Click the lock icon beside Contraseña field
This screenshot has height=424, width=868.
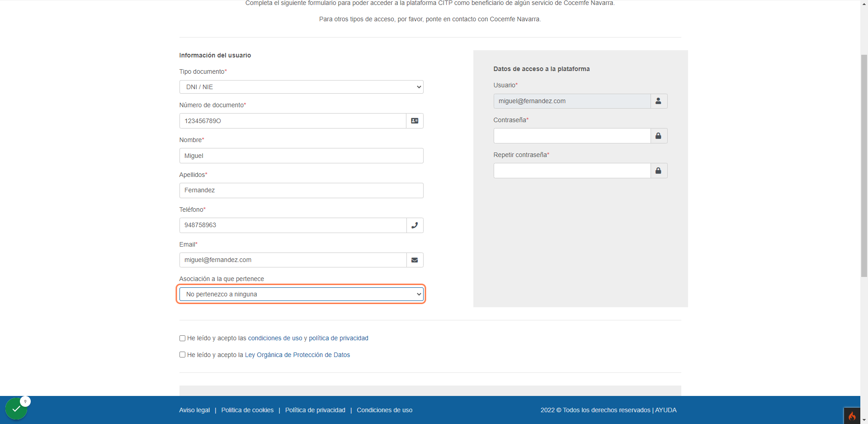659,136
